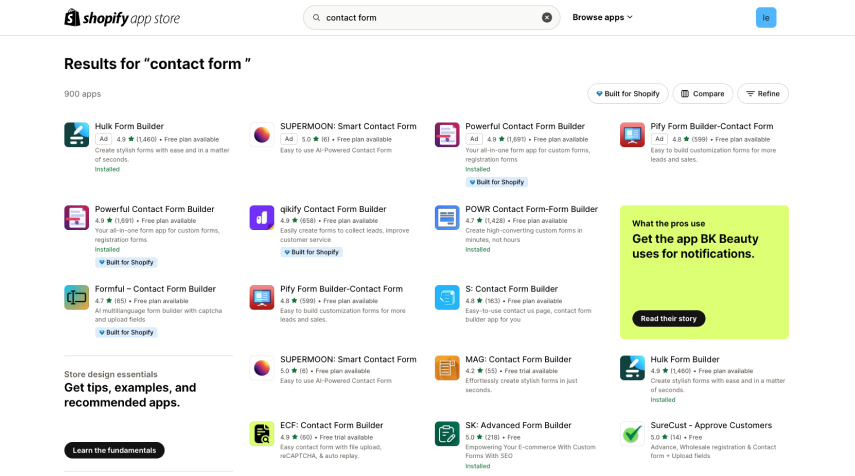Click the Hulk Form Builder icon in lower listing
The image size is (855, 476).
632,368
